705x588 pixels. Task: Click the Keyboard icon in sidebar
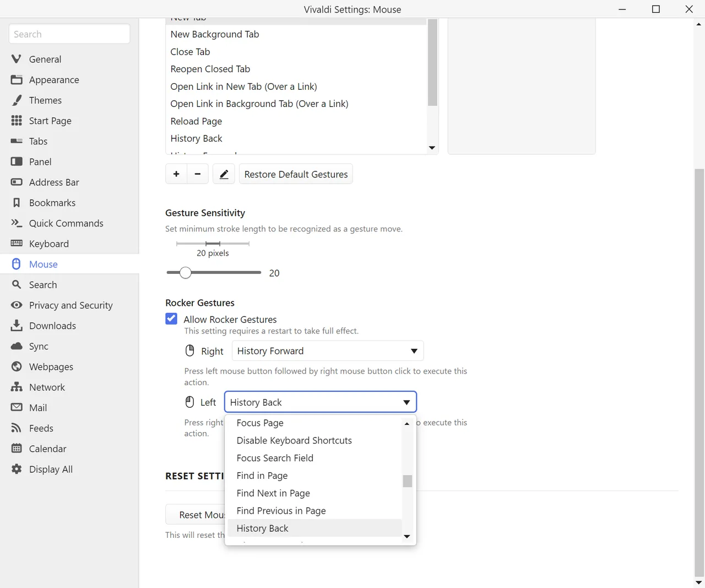[x=17, y=243]
